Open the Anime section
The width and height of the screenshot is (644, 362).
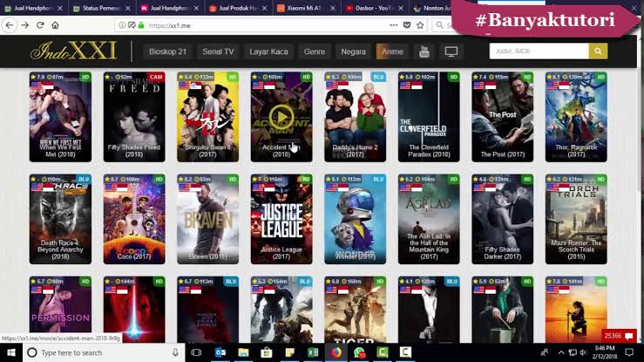[392, 51]
